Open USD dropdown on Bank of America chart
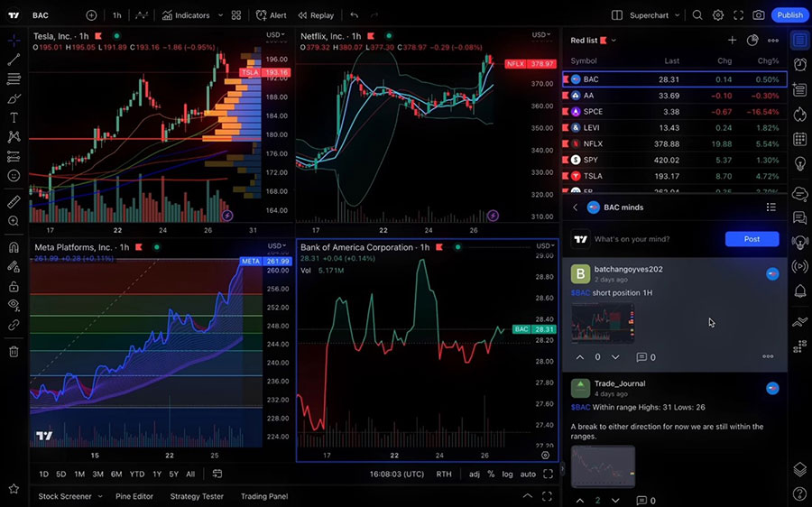The width and height of the screenshot is (812, 507). pos(544,246)
